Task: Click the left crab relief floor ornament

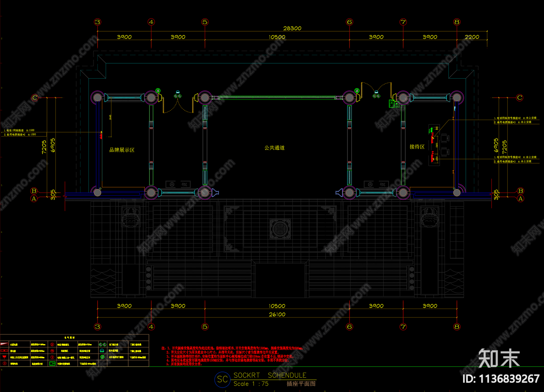Action: (131, 218)
